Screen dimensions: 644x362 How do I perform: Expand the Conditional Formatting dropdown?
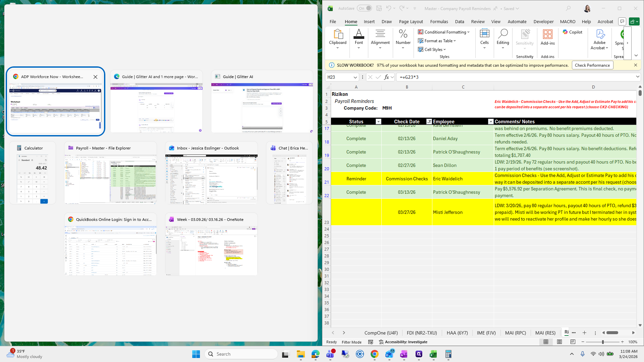tap(443, 32)
